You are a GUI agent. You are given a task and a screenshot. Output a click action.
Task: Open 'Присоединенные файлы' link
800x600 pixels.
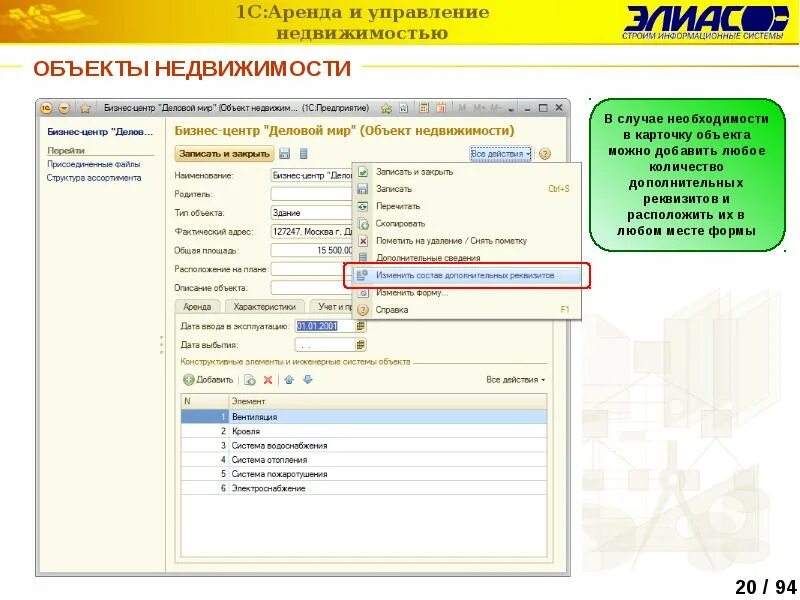(94, 164)
